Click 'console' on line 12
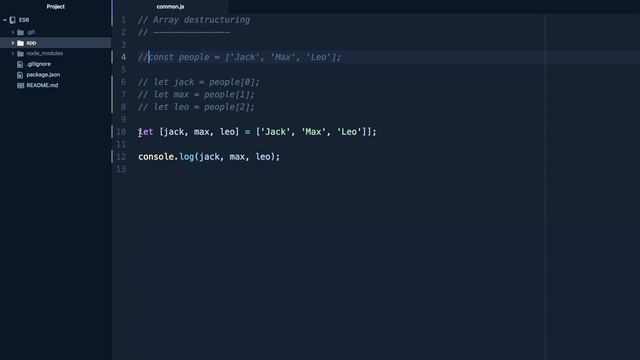 coord(156,157)
